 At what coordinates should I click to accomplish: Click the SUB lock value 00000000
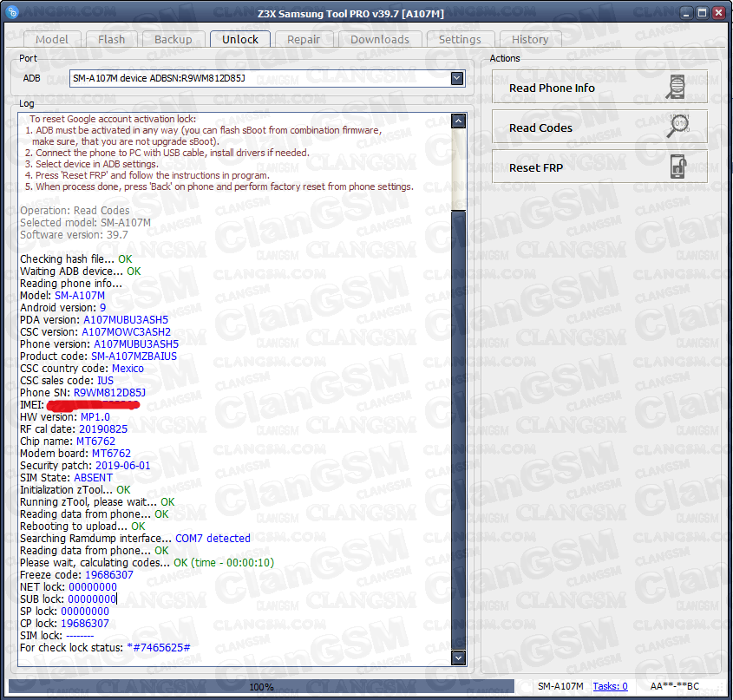point(92,599)
